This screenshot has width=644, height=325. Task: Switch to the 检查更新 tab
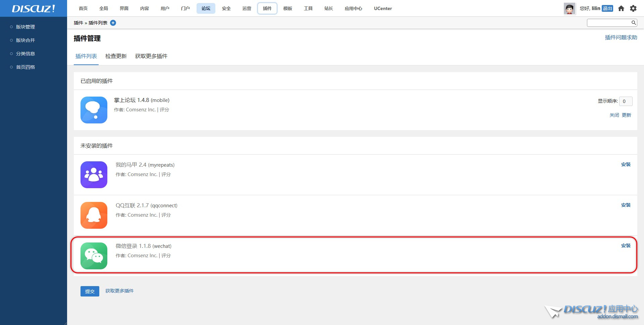click(116, 56)
